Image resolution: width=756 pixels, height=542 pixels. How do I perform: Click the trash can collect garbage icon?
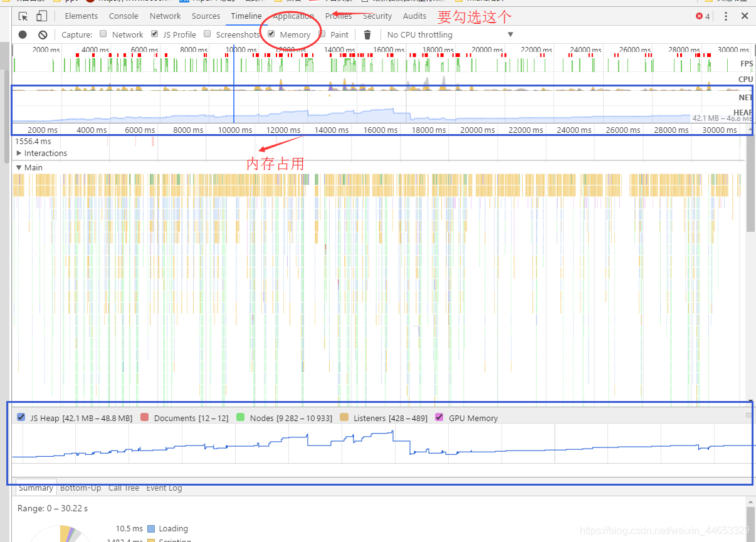coord(367,35)
